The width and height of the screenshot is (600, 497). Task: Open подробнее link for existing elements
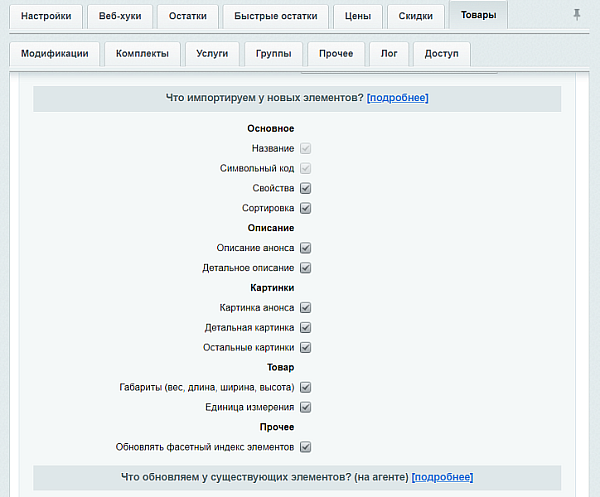click(x=442, y=477)
